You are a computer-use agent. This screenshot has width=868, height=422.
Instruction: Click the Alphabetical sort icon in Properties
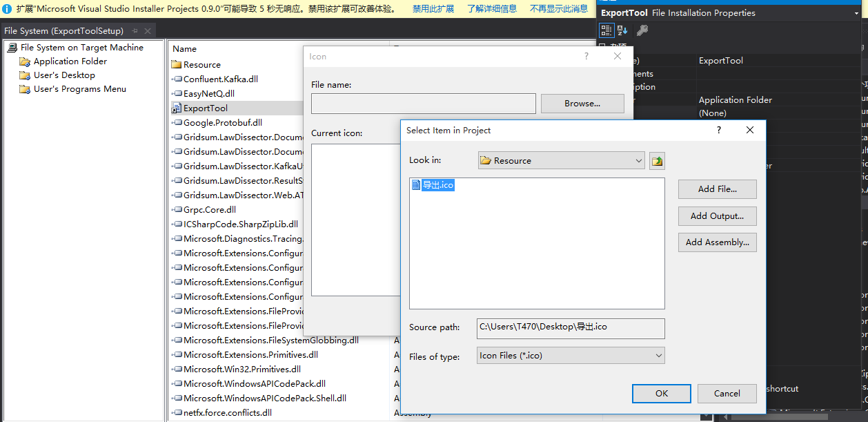coord(622,30)
